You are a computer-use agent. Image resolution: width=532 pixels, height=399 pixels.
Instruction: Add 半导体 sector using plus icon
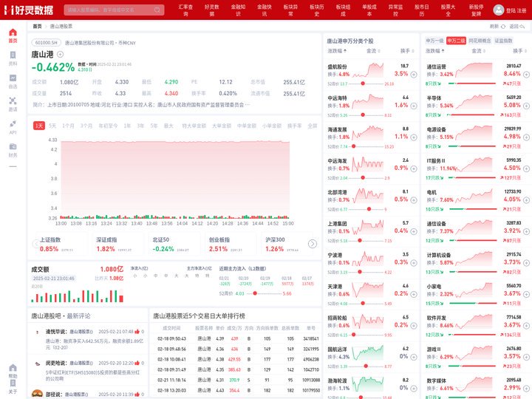click(x=526, y=106)
